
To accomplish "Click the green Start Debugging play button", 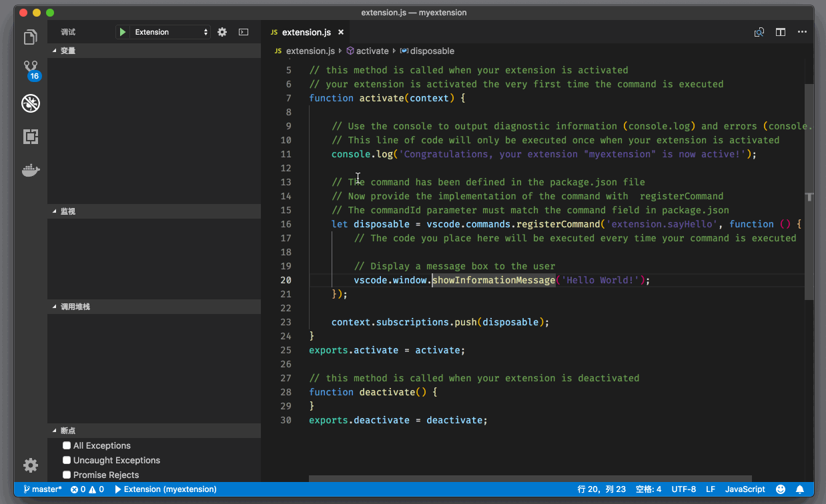I will pyautogui.click(x=123, y=32).
